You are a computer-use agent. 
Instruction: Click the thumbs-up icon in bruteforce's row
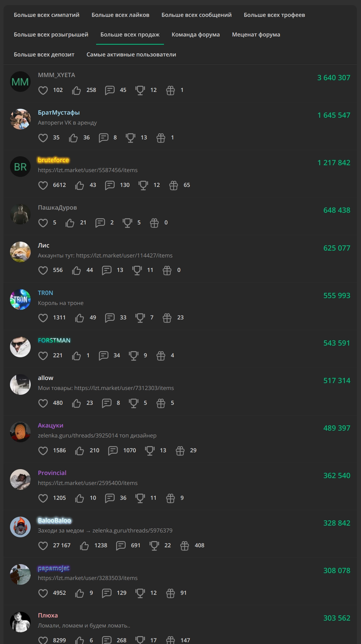click(80, 185)
